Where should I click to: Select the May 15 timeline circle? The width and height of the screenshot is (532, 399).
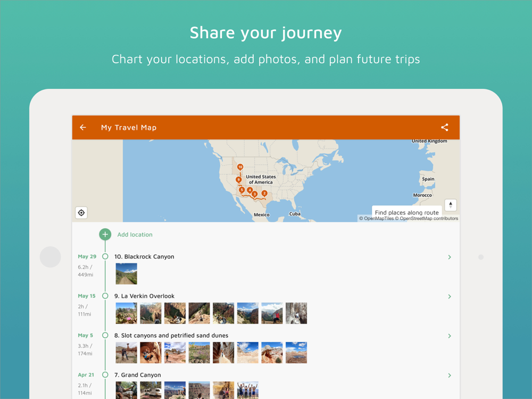pyautogui.click(x=105, y=296)
